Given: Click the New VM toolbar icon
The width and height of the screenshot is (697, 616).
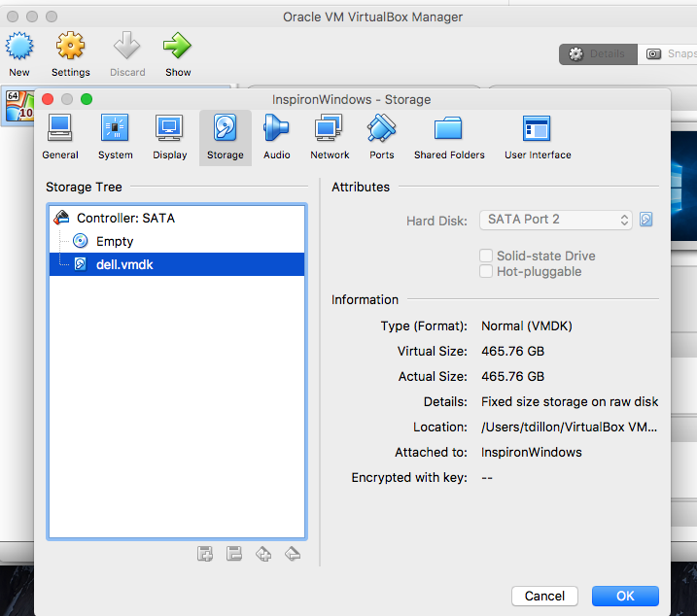Looking at the screenshot, I should 19,53.
